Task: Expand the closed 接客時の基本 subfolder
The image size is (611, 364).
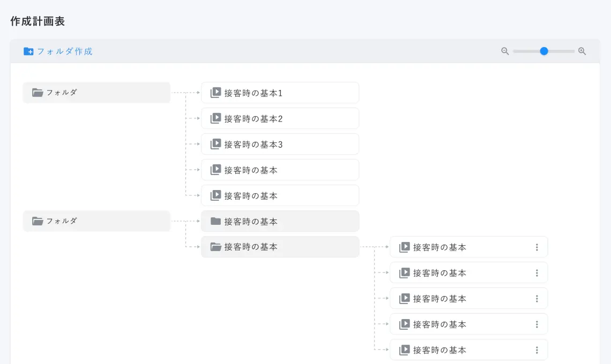Action: click(x=280, y=221)
